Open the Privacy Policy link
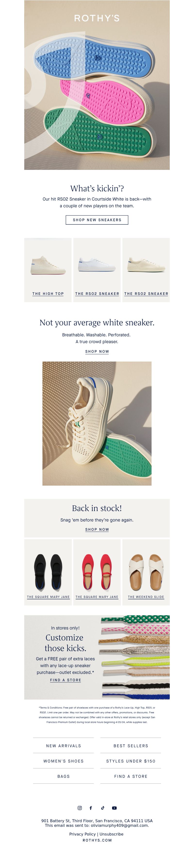Screen dimensions: 194x868 [x=83, y=834]
